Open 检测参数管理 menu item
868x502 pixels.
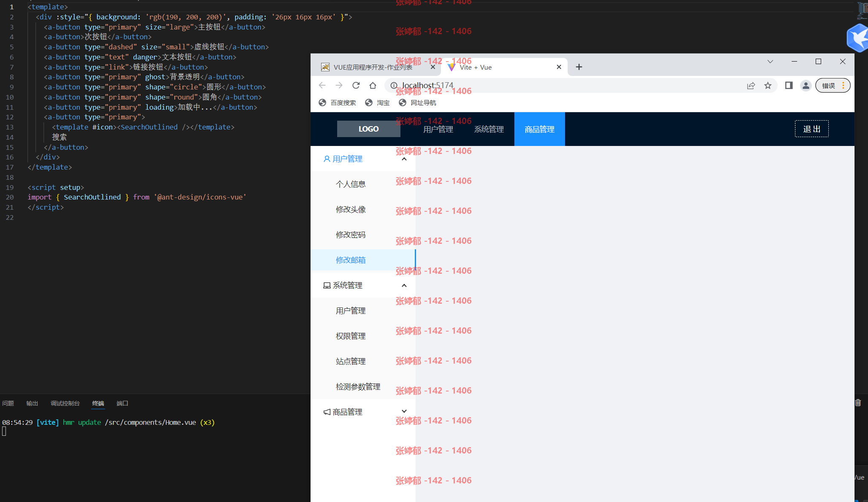[363, 387]
